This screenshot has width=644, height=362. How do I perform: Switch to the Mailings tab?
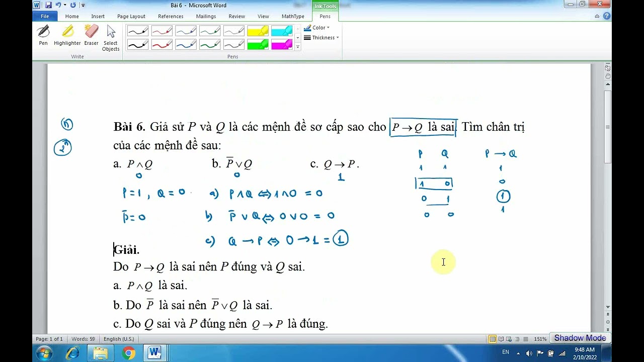[x=206, y=16]
